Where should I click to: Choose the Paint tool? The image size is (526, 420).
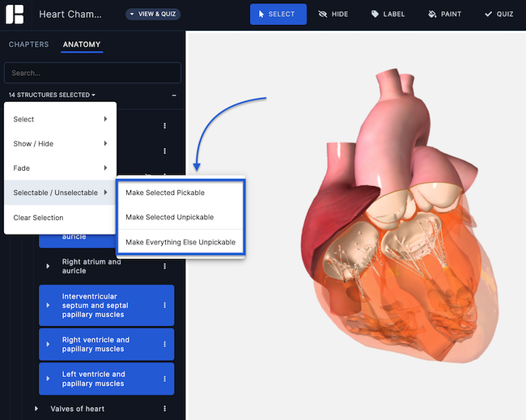click(x=444, y=14)
